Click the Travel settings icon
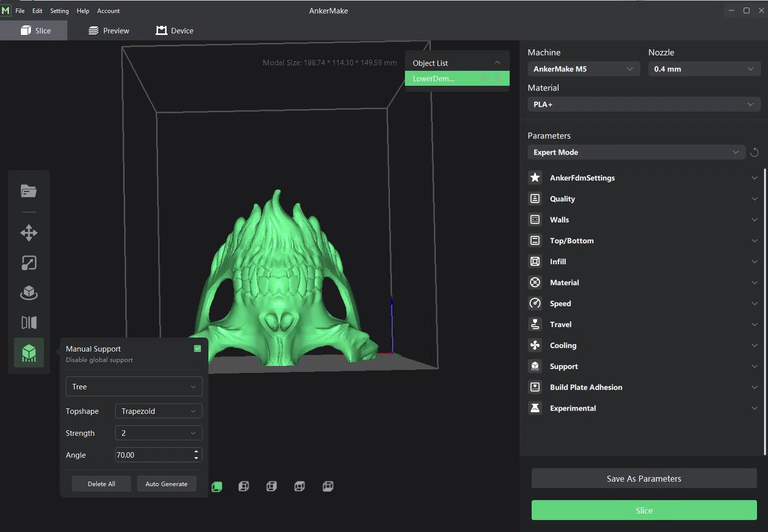768x532 pixels. coord(535,324)
